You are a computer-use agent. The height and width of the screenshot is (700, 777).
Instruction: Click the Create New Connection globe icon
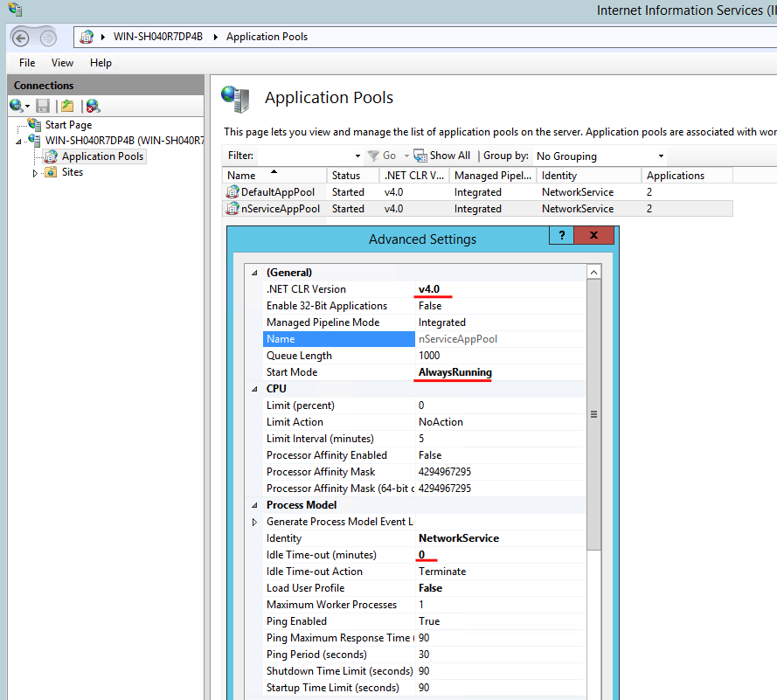click(17, 106)
